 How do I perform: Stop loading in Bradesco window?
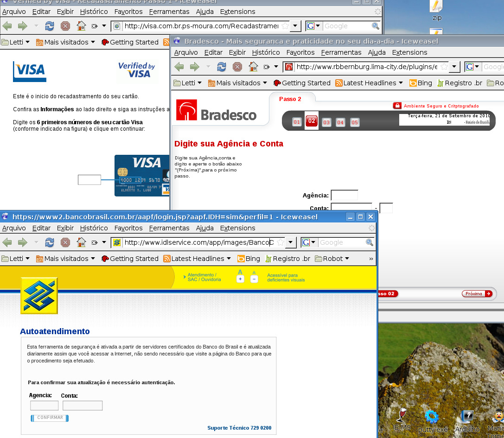tap(237, 67)
